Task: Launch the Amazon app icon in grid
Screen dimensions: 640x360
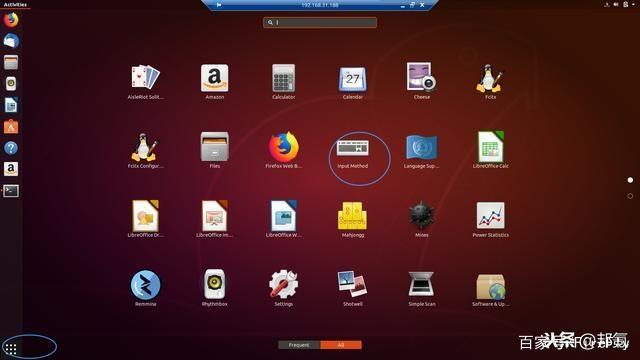Action: click(215, 82)
